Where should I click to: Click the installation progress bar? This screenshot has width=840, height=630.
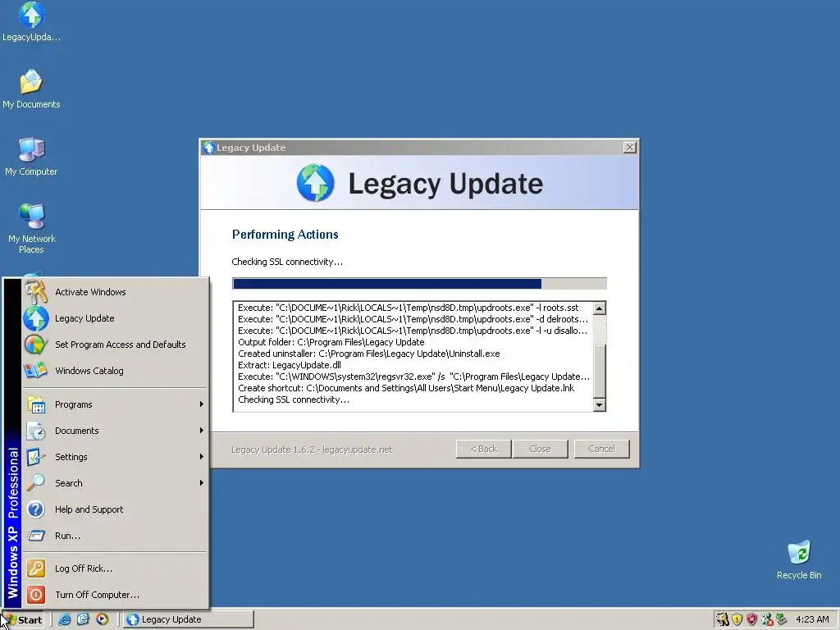[x=419, y=283]
